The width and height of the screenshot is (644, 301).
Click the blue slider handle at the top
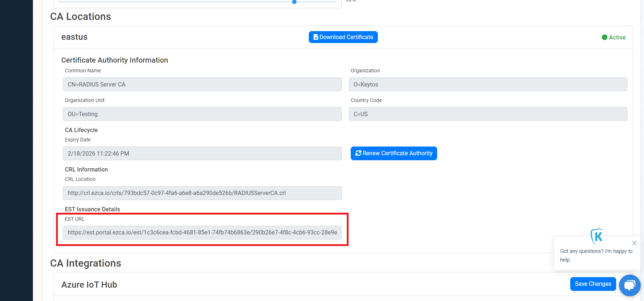294,2
